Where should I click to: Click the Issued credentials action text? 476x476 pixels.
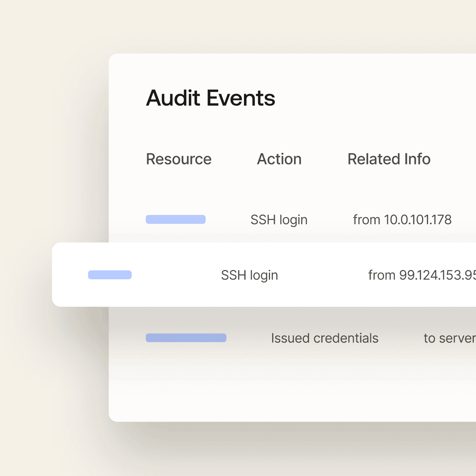pyautogui.click(x=324, y=338)
